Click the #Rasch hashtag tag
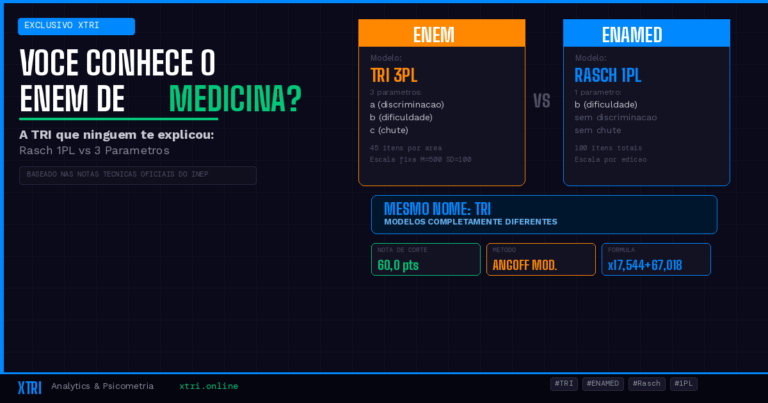Image resolution: width=768 pixels, height=403 pixels. [646, 383]
